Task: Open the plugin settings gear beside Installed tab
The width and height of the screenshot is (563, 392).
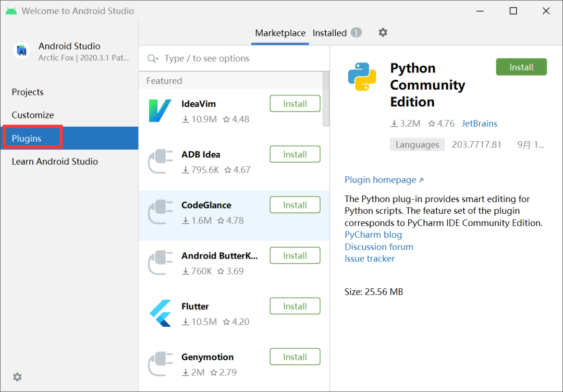Action: 383,33
